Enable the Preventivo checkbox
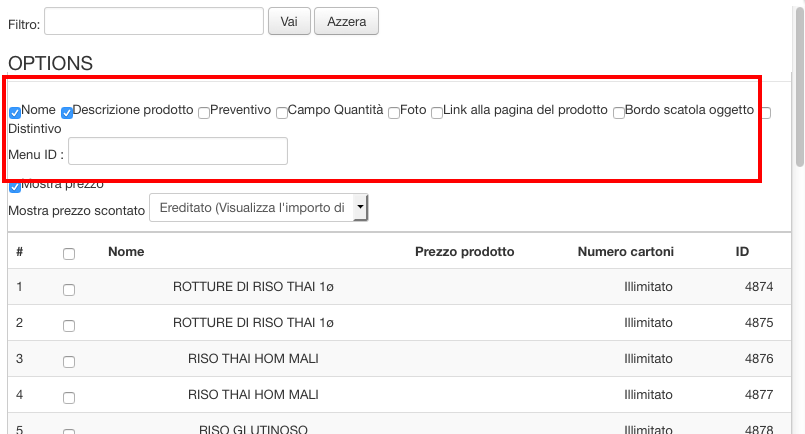805x434 pixels. tap(204, 113)
